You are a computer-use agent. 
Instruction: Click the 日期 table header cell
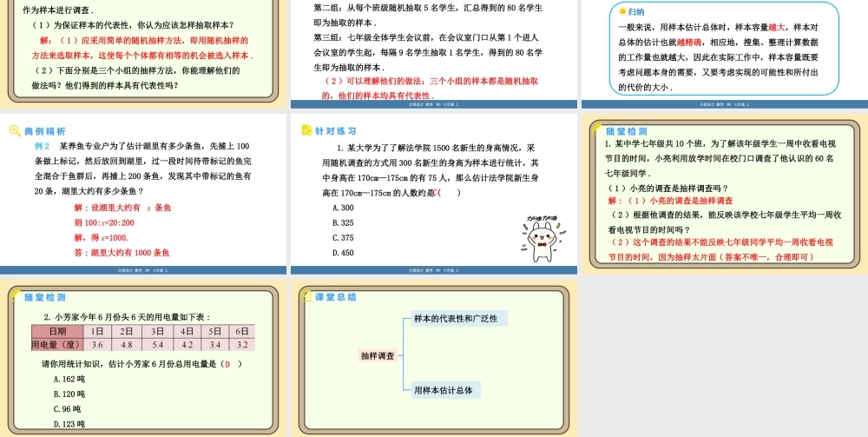click(57, 331)
